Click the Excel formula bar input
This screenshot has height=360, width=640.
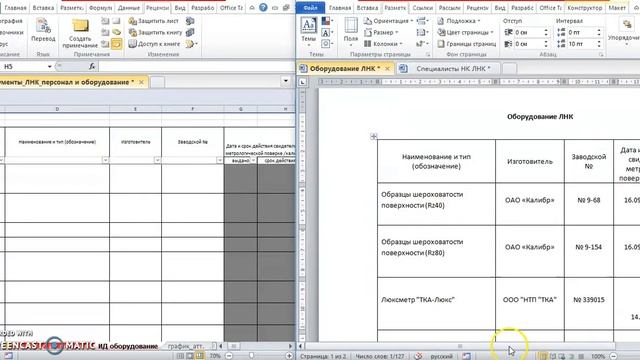(196, 66)
